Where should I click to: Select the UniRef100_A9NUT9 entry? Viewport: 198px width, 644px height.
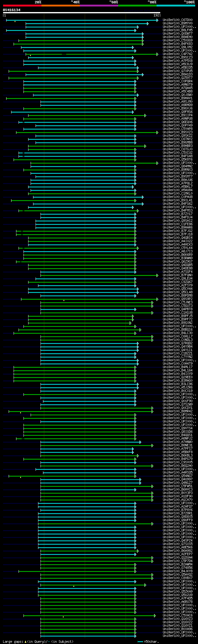(x=178, y=85)
